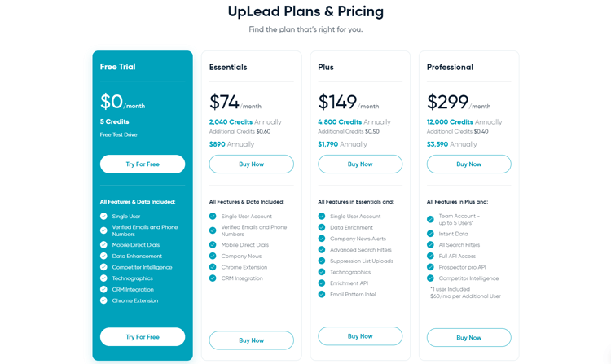Click checkmark icon beside Company News in Essentials
This screenshot has width=611, height=364.
tap(213, 256)
